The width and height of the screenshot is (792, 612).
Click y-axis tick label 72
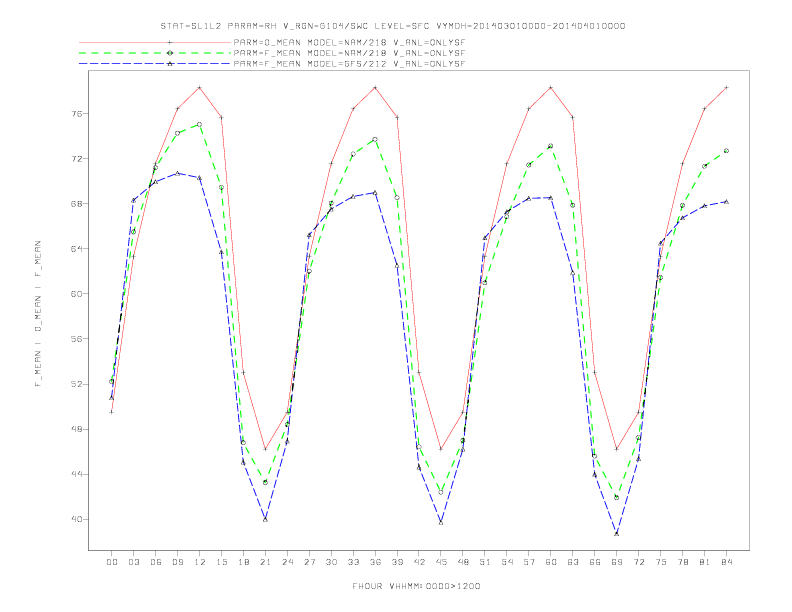pyautogui.click(x=77, y=159)
